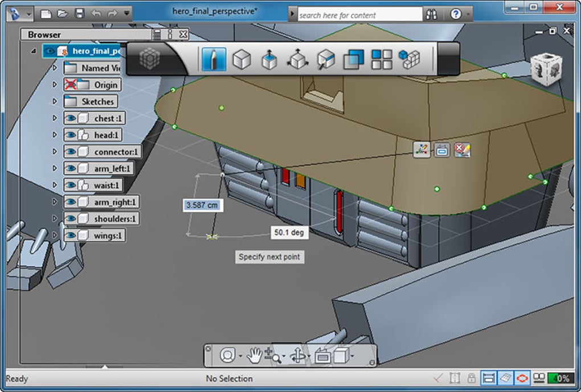The image size is (581, 392).
Task: Hide the head:1 component
Action: [71, 135]
